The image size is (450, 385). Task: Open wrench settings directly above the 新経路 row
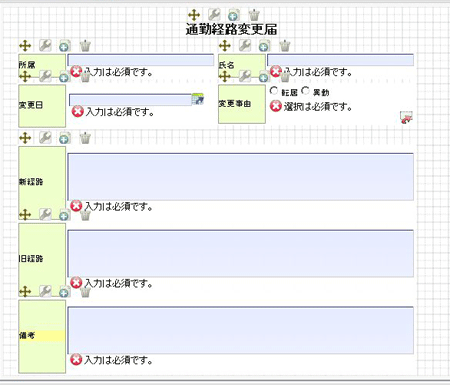click(x=45, y=137)
